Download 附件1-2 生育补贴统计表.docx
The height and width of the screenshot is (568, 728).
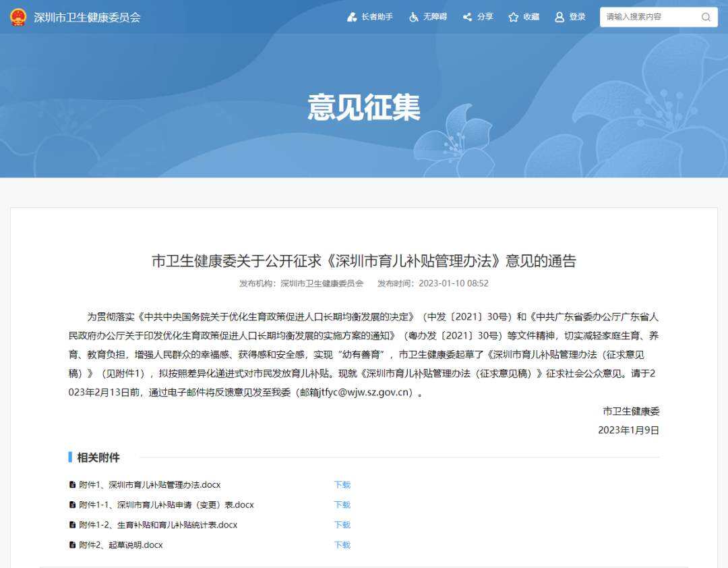pos(342,525)
